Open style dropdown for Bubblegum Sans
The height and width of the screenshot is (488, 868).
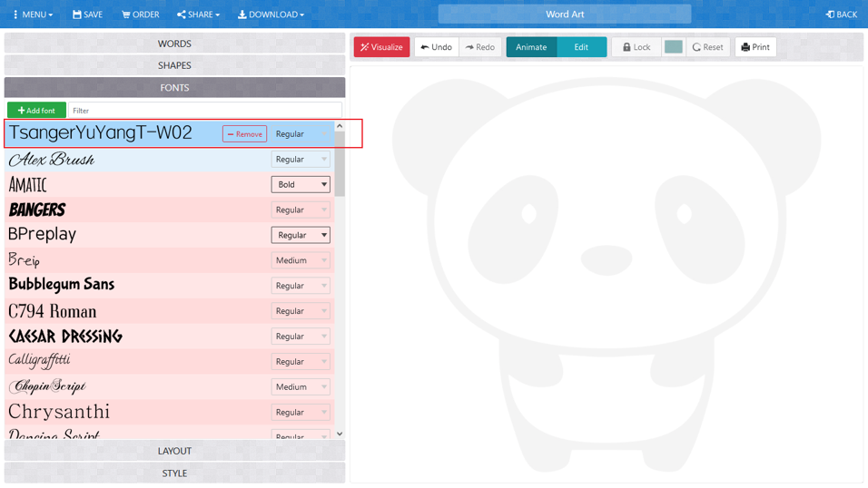(301, 286)
